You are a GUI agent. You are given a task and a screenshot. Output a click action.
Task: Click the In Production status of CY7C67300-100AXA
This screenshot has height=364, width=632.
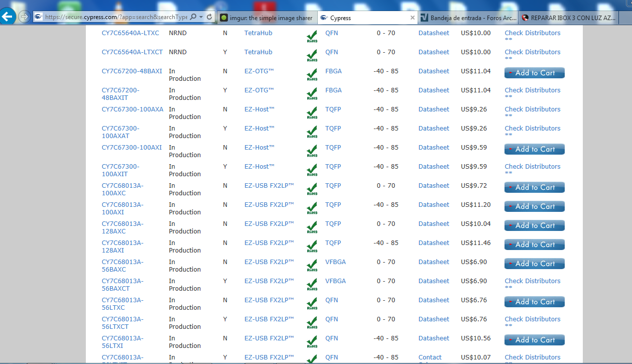pyautogui.click(x=185, y=113)
